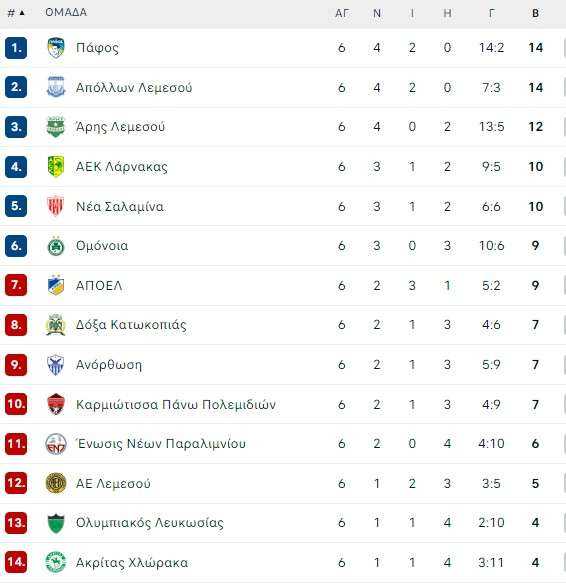
Task: Click the B points column header
Action: pos(536,13)
